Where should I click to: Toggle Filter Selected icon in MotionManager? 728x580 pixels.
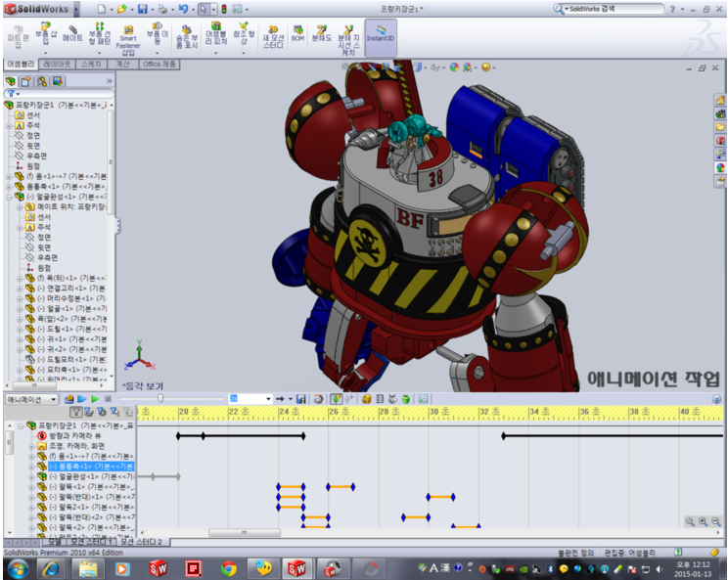114,412
